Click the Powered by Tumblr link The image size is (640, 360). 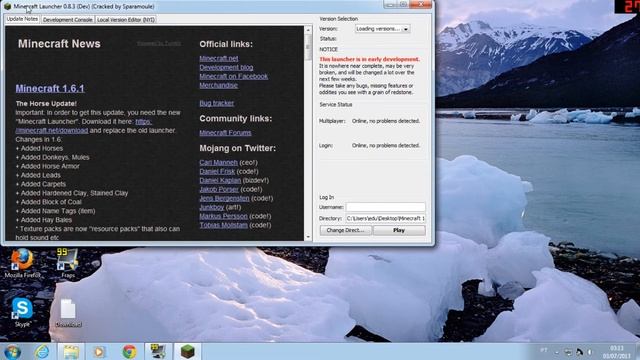[159, 43]
